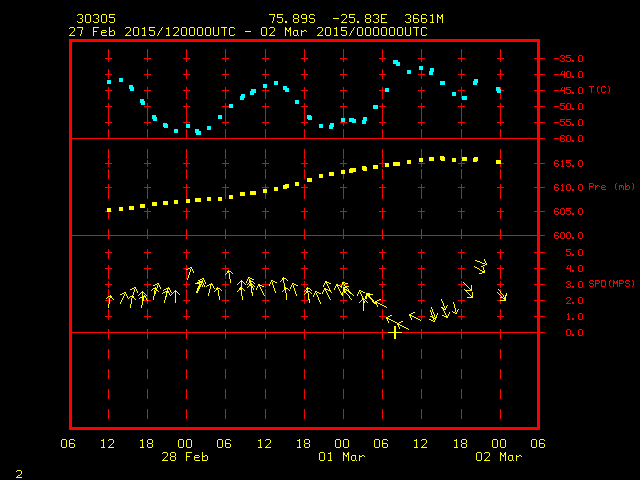Click the 1.0 wind speed axis label
Viewport: 640px width, 480px height.
(x=574, y=317)
